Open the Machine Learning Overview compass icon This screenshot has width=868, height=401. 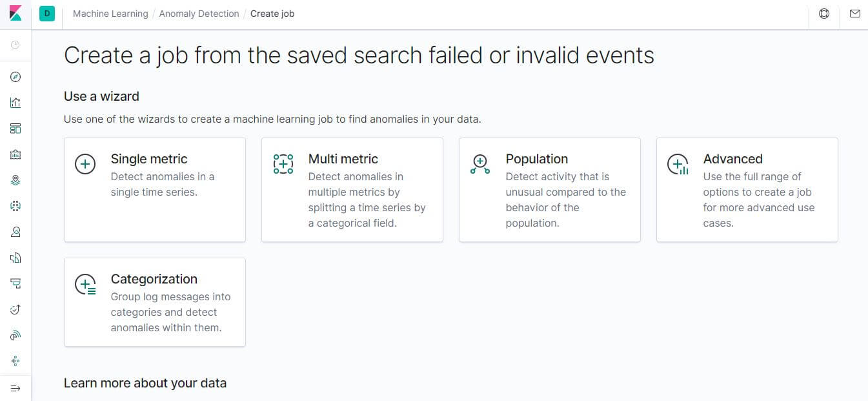pyautogui.click(x=15, y=76)
